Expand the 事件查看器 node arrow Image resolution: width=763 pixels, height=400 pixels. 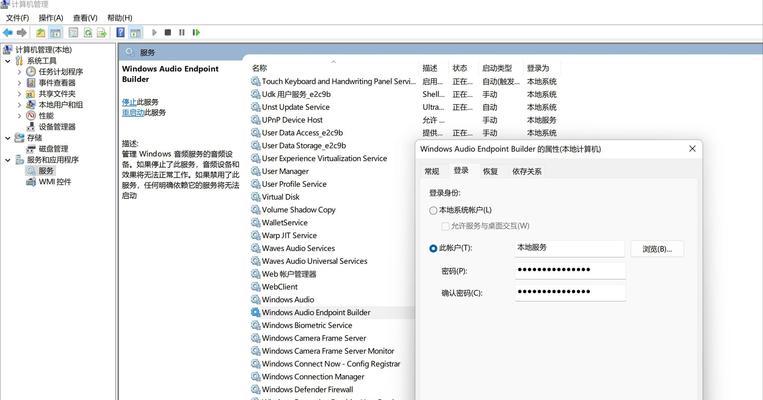click(19, 83)
